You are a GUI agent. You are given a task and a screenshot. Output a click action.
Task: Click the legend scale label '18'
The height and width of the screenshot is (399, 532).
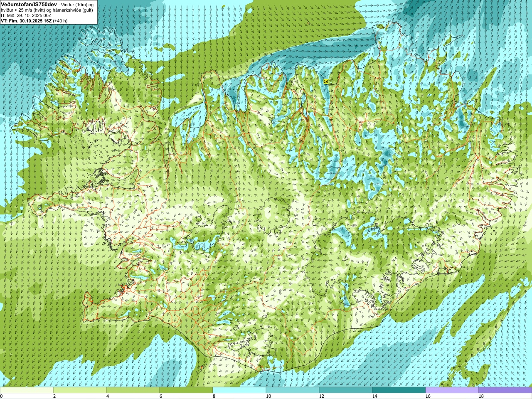click(481, 396)
